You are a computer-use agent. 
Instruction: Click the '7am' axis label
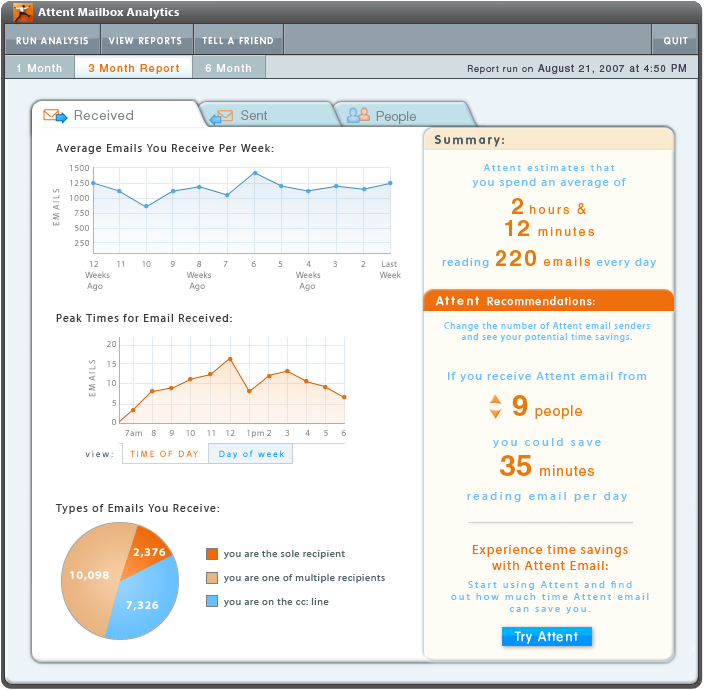[x=133, y=433]
